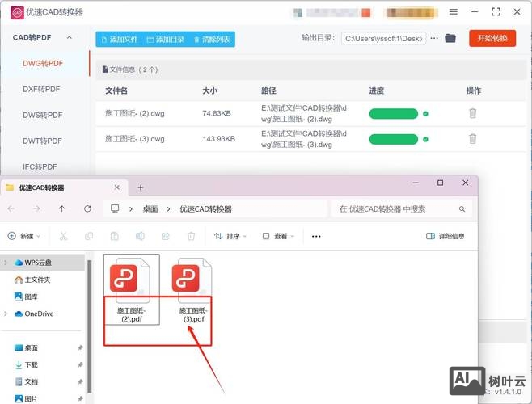Click 优速CAD转换器 in the Explorer breadcrumb

[x=205, y=209]
